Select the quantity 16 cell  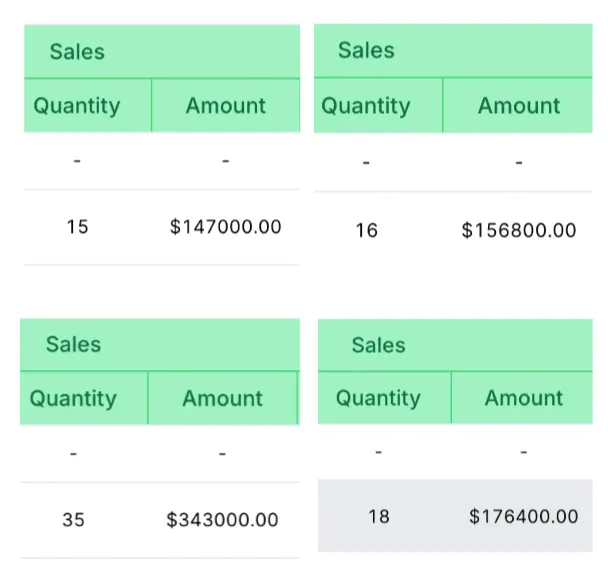pos(366,230)
